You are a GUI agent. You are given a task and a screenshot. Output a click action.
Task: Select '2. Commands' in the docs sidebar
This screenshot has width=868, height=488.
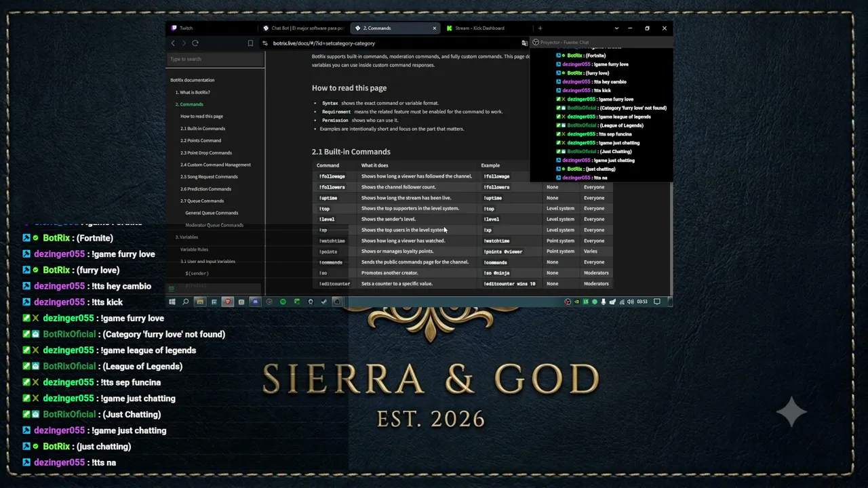point(189,104)
